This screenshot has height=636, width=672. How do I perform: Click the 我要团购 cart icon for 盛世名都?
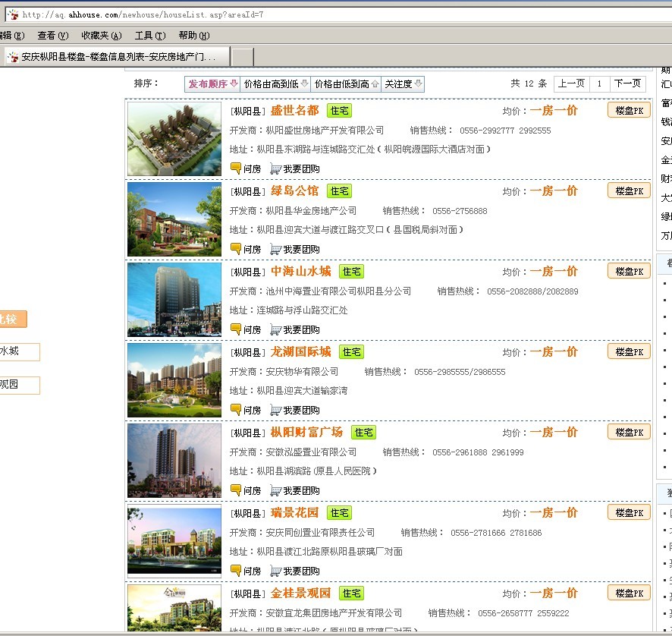click(275, 168)
